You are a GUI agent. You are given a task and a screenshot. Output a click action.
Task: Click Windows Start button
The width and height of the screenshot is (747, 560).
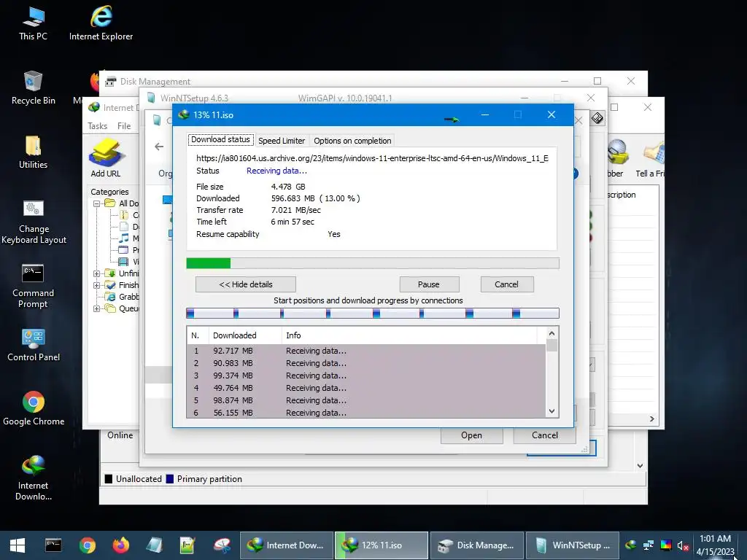(18, 545)
